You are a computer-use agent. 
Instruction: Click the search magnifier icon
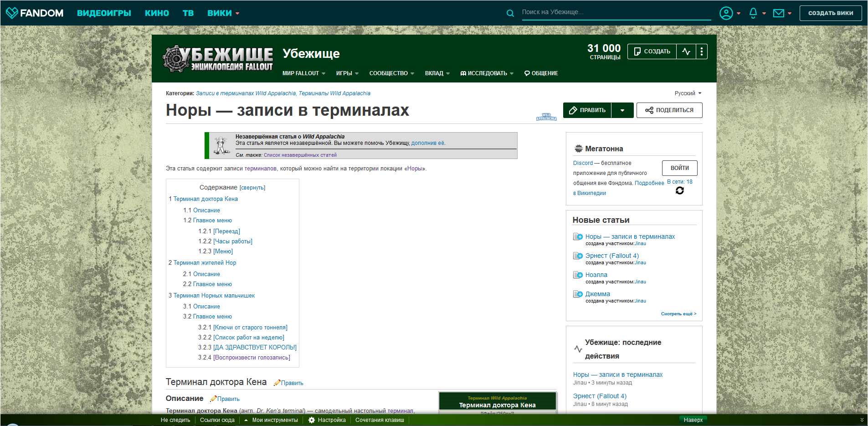click(x=510, y=13)
